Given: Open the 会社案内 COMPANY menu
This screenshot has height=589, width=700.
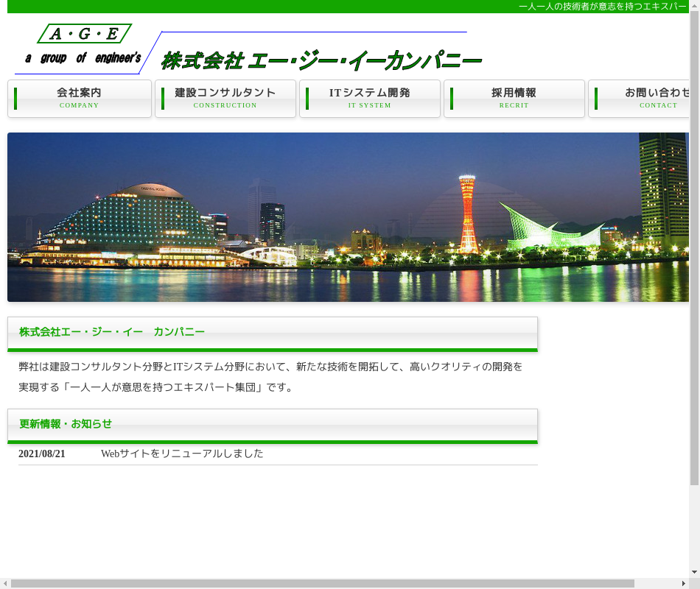Looking at the screenshot, I should (80, 99).
